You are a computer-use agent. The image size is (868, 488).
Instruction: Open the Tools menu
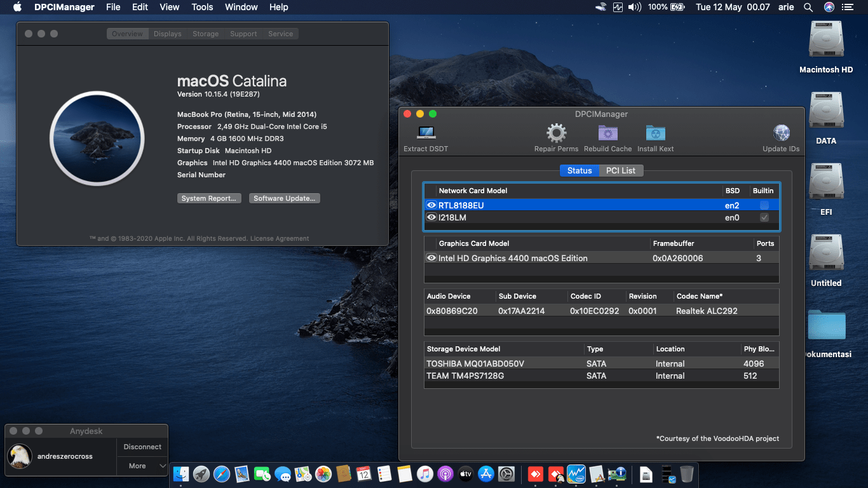pos(202,7)
